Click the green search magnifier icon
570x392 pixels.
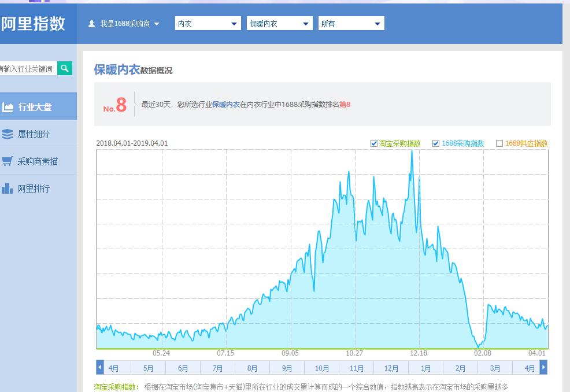64,68
